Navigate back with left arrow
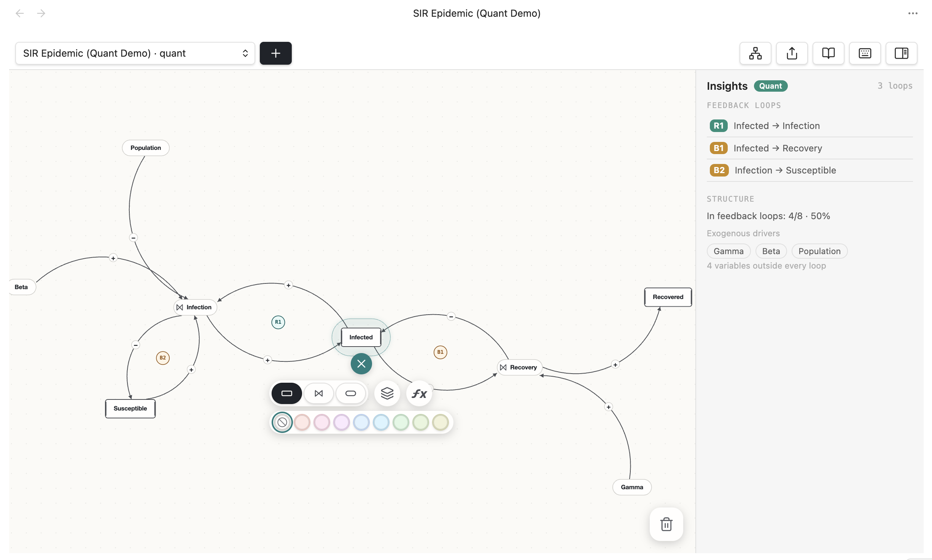The width and height of the screenshot is (932, 560). click(x=20, y=13)
